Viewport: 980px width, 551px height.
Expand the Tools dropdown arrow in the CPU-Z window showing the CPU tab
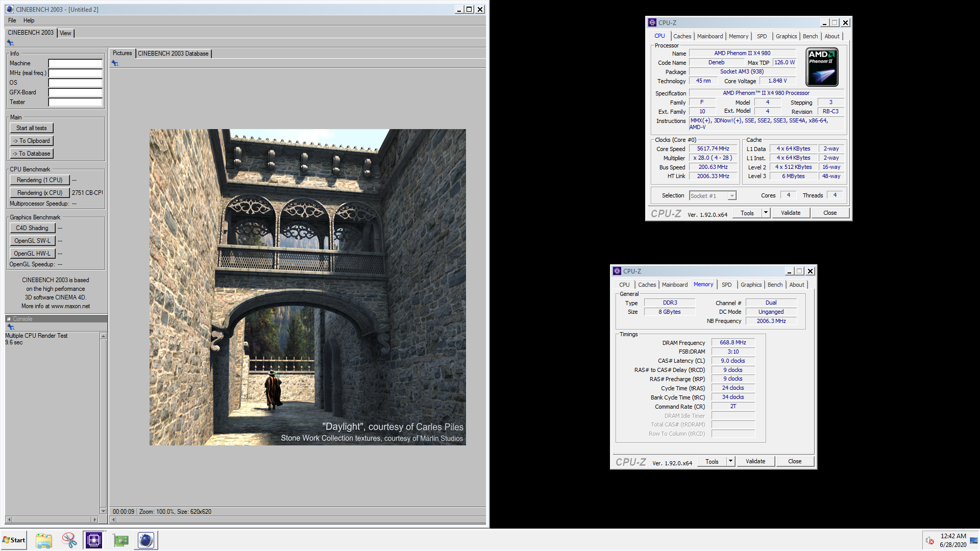pos(766,213)
